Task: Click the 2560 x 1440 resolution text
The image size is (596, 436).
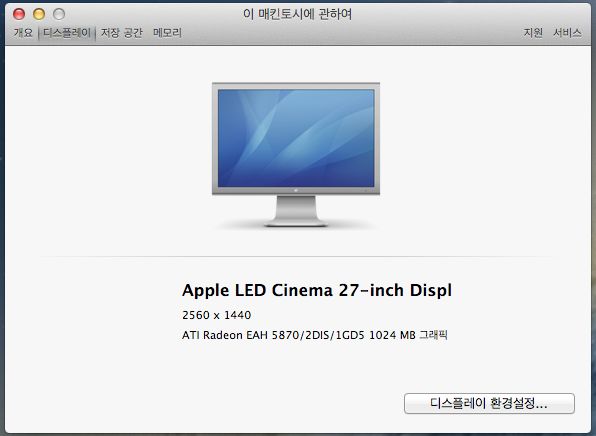Action: 216,315
